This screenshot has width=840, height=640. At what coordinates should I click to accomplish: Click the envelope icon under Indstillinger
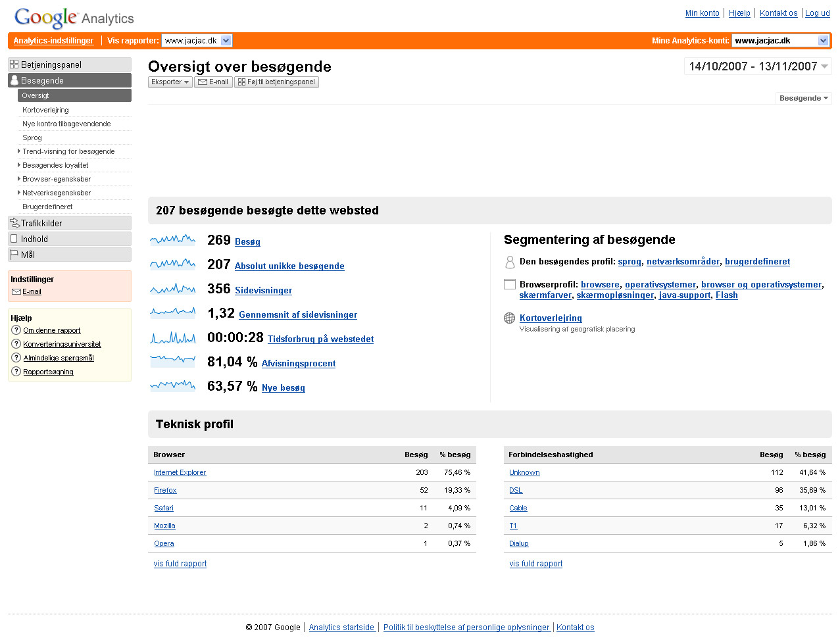(x=16, y=292)
